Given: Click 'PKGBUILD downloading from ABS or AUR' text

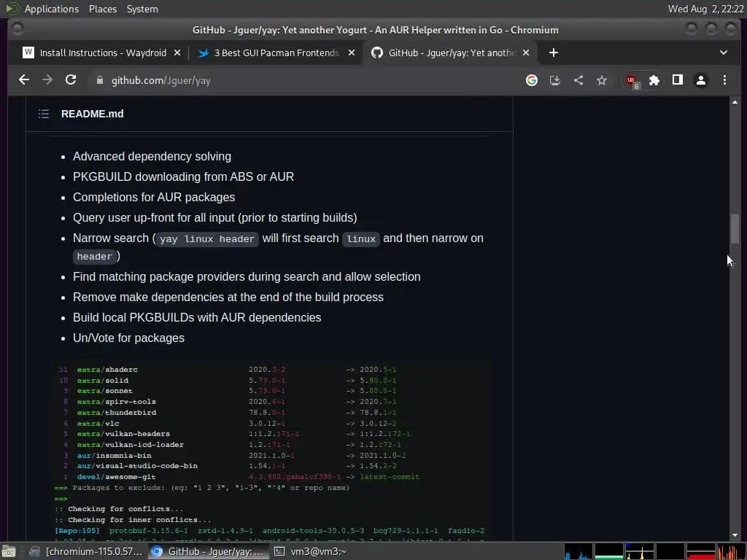Looking at the screenshot, I should click(183, 177).
